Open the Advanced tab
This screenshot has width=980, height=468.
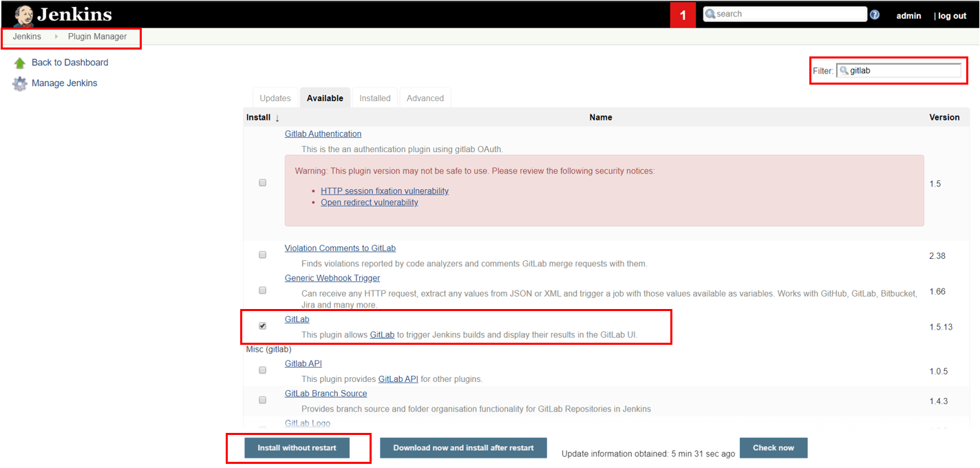pyautogui.click(x=425, y=98)
